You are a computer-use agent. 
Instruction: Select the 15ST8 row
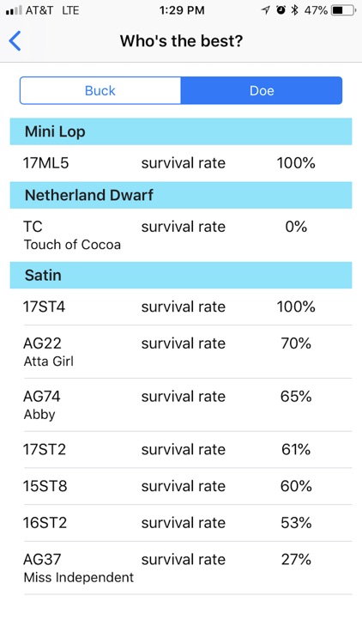[181, 486]
